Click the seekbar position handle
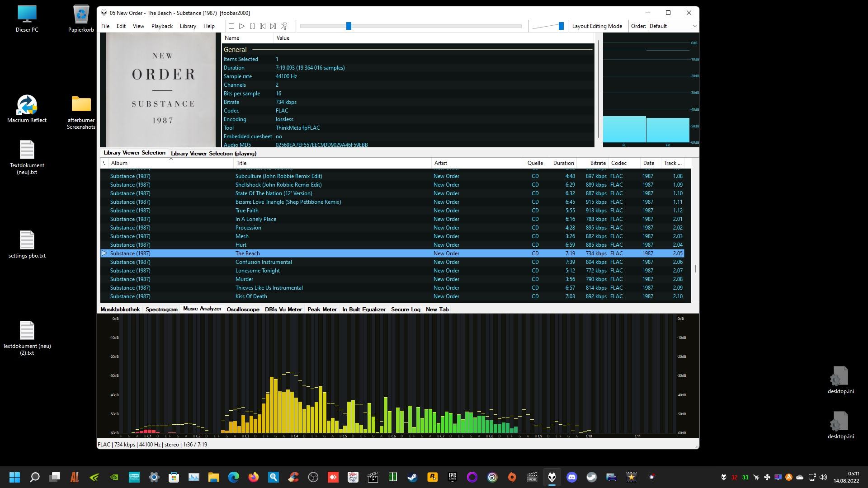 (x=349, y=26)
